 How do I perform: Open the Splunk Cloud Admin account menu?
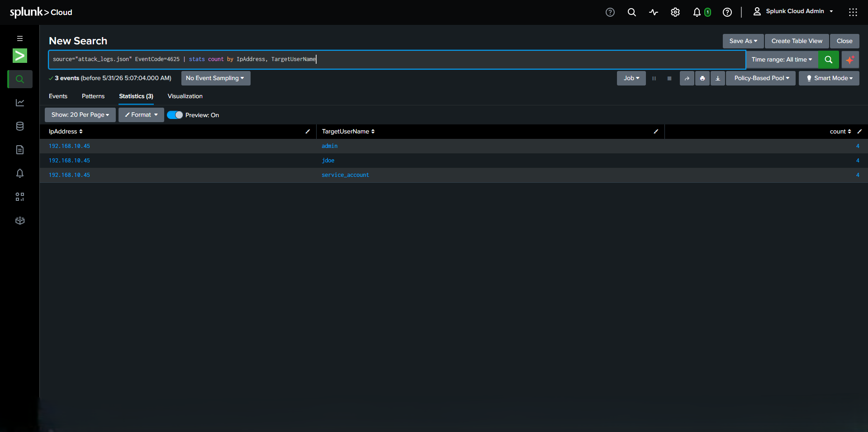tap(793, 11)
